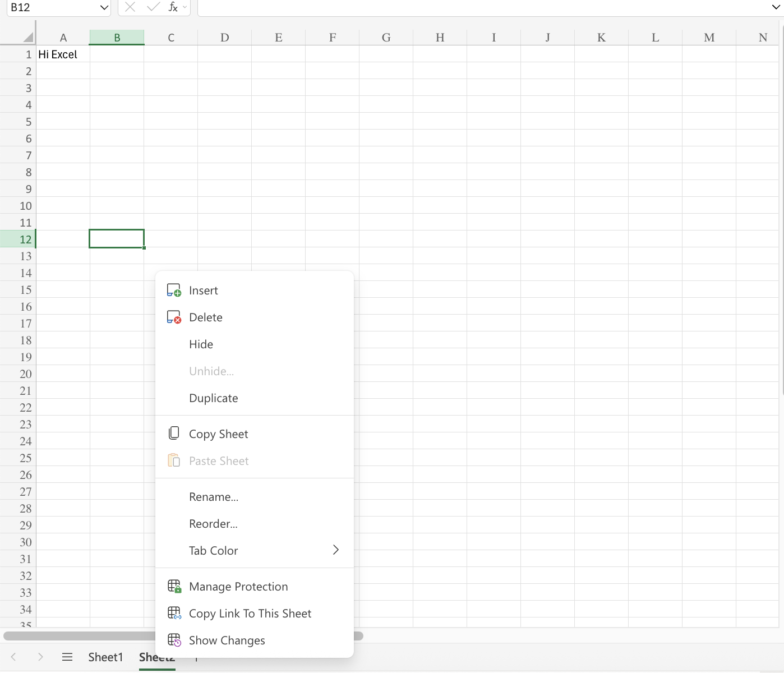Viewport: 784px width, 673px height.
Task: Click the Insert sheet icon in menu
Action: 174,290
